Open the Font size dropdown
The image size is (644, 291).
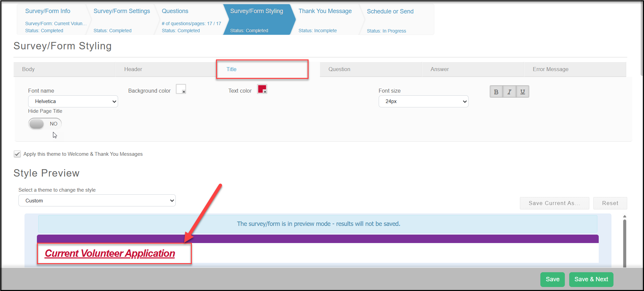tap(423, 101)
